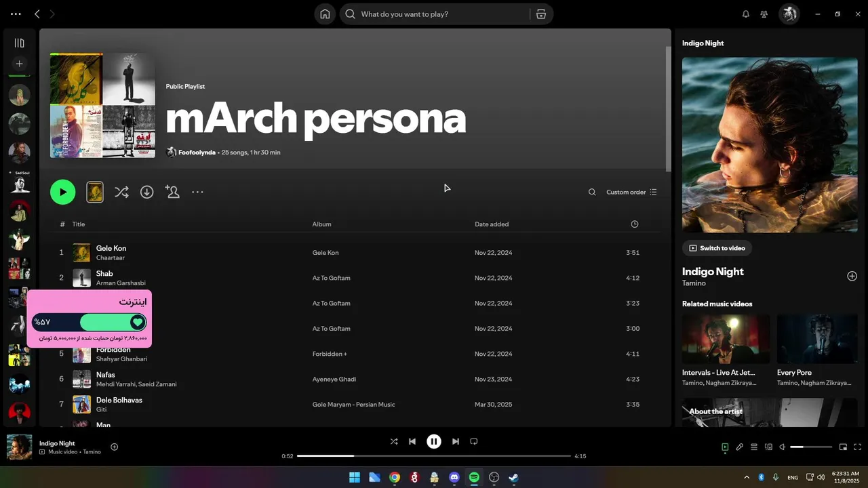Open the Browse icon in search bar
Screen dimensions: 868x488
pos(540,14)
